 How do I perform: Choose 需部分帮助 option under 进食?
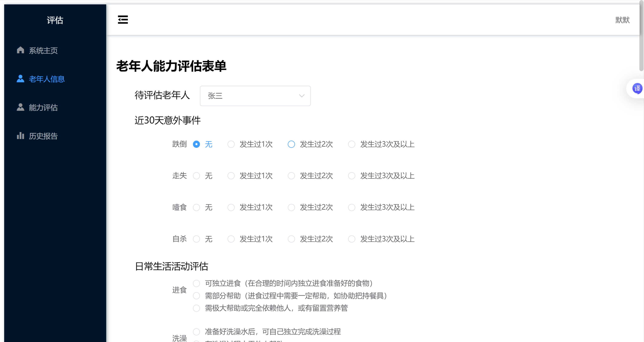[196, 296]
